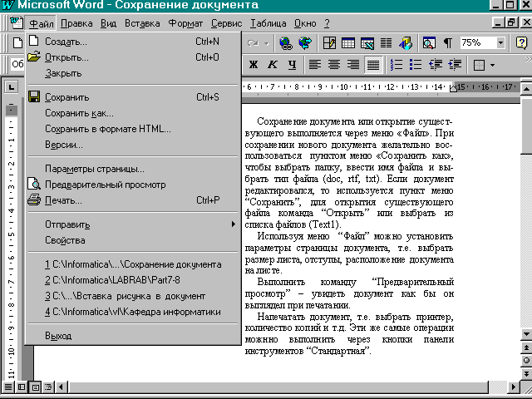Screen dimensions: 532x399
Task: Open the border style dropdown arrow
Action: [492, 65]
